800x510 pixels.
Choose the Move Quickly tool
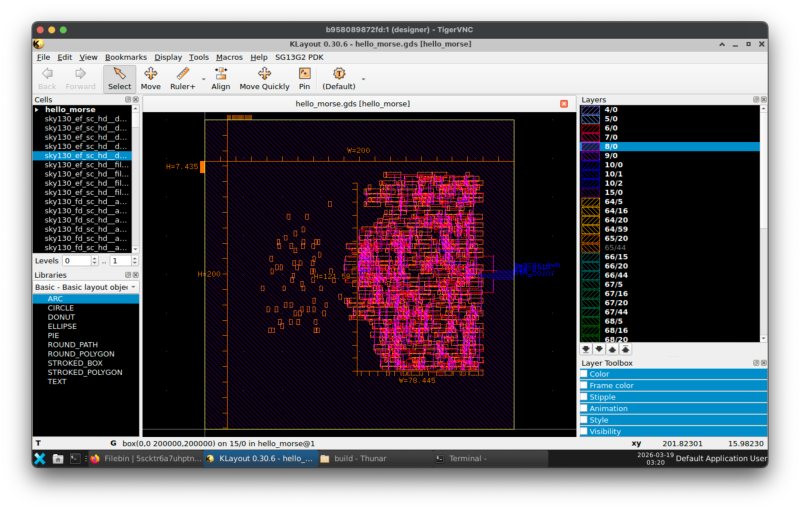(264, 78)
